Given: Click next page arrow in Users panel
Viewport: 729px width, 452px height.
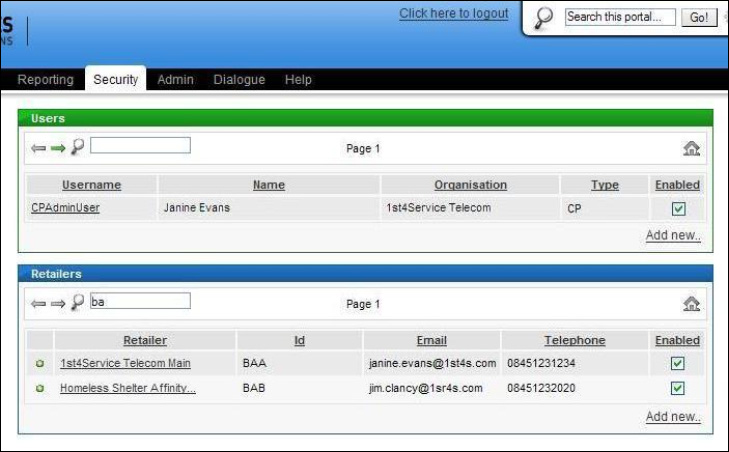Looking at the screenshot, I should tap(58, 148).
